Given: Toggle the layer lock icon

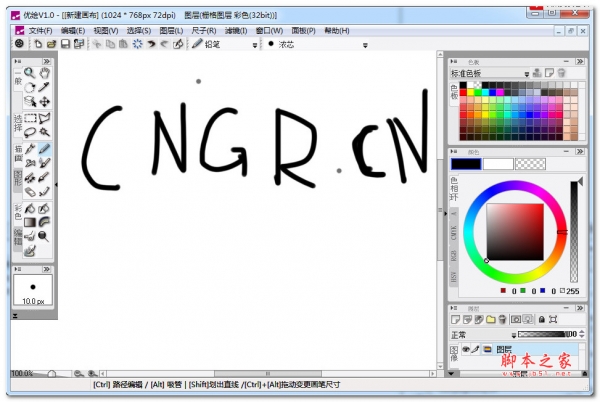Looking at the screenshot, I should tap(541, 319).
